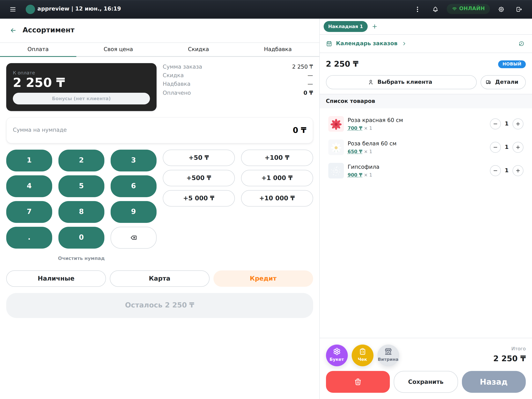Increase quantity of Гипсофила
The width and height of the screenshot is (532, 399).
click(518, 171)
